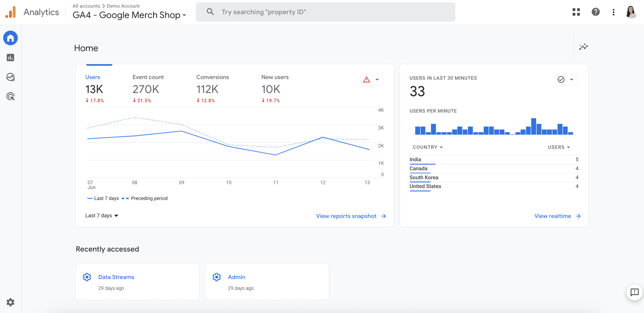Open the Advertising section in the sidebar
The height and width of the screenshot is (313, 644).
(x=10, y=96)
